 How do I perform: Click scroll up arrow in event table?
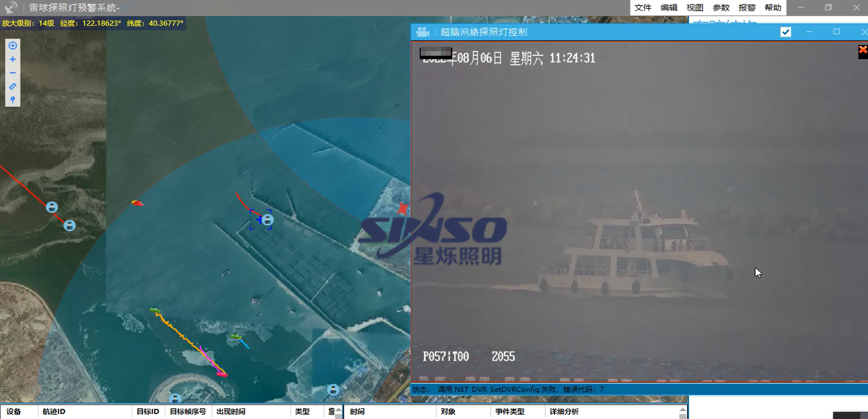tap(683, 410)
